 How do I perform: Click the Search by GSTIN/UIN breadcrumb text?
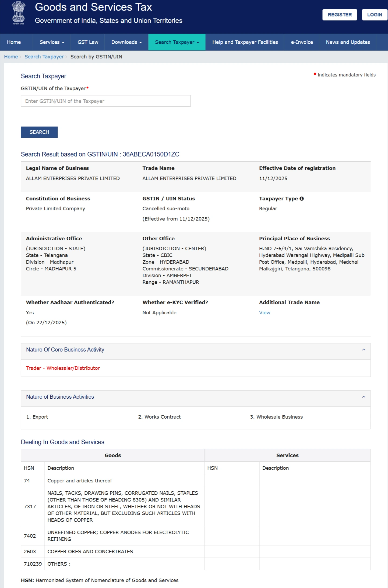96,57
